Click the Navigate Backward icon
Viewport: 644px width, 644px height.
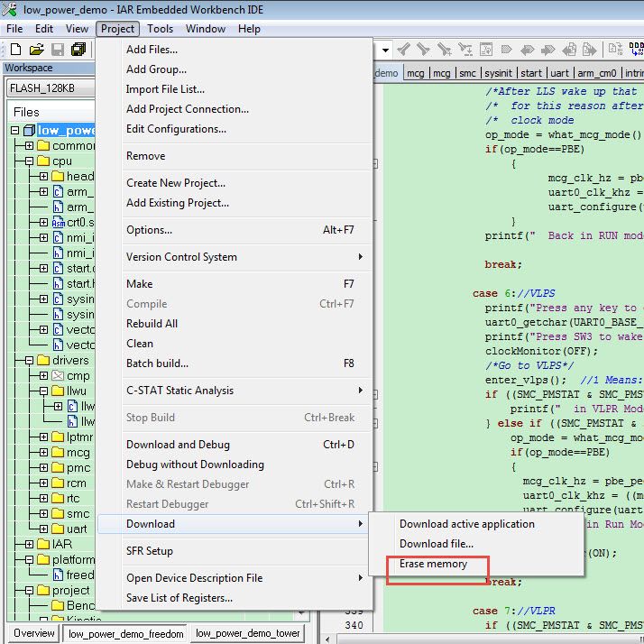pos(569,50)
